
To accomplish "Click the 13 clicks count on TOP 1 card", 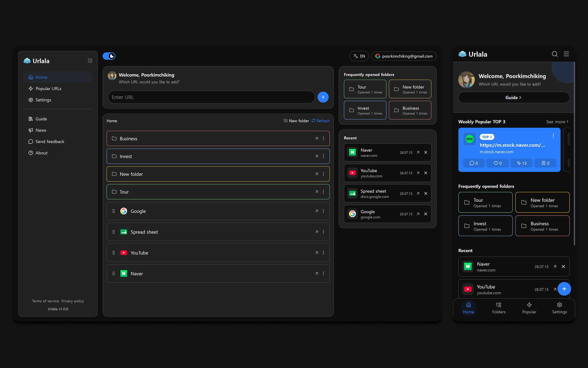I will pyautogui.click(x=521, y=163).
